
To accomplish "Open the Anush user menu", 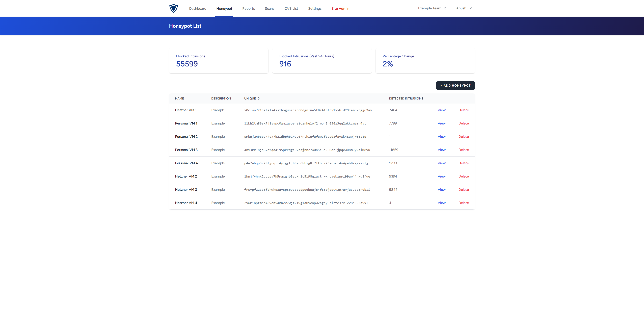I will (464, 8).
